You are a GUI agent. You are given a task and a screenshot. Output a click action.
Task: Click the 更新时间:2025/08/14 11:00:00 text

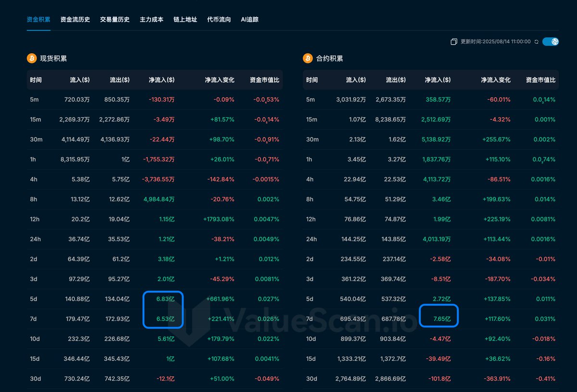pos(496,42)
